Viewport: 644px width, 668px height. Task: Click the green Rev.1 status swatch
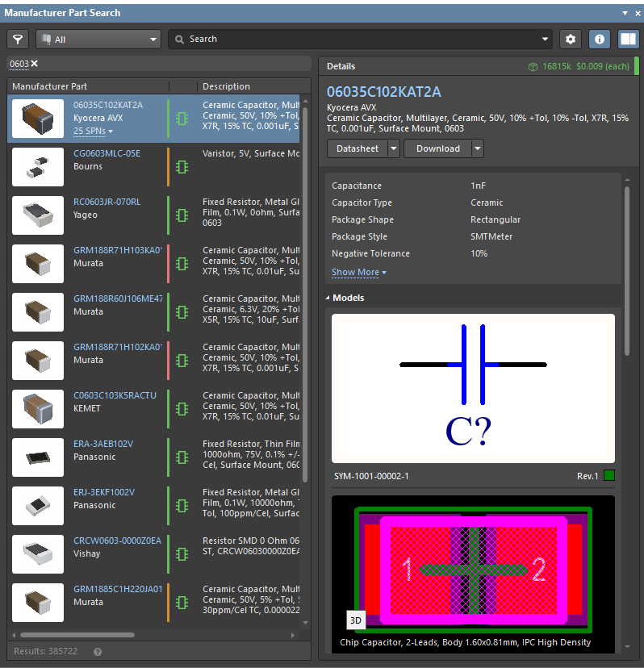click(608, 476)
